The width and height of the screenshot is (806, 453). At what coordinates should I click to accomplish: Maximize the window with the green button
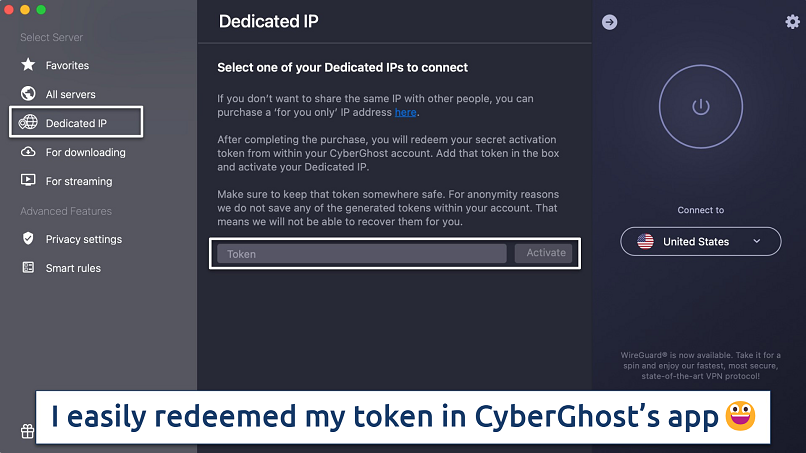tap(41, 9)
